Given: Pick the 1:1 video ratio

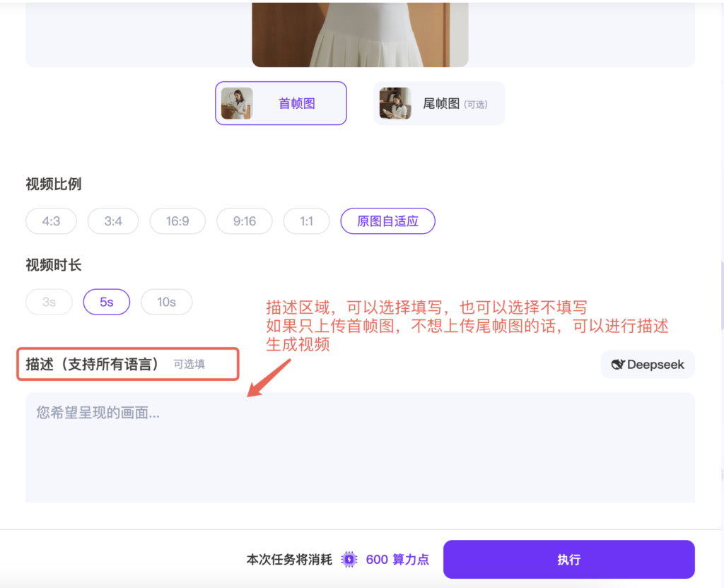Looking at the screenshot, I should tap(306, 221).
